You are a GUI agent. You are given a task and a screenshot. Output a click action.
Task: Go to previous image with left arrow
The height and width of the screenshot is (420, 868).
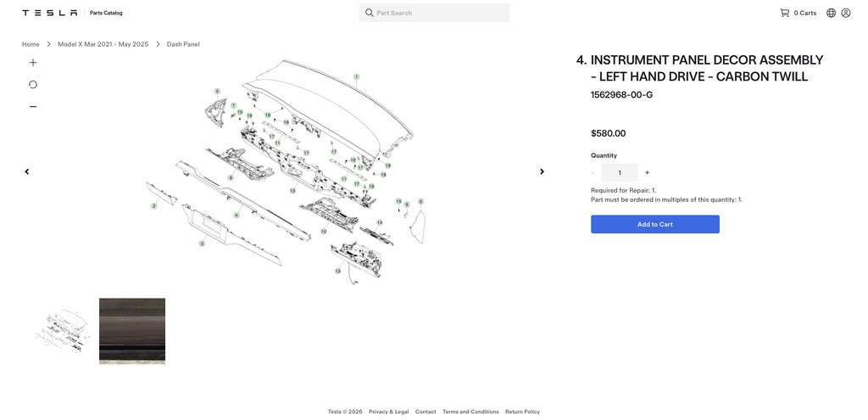point(26,171)
